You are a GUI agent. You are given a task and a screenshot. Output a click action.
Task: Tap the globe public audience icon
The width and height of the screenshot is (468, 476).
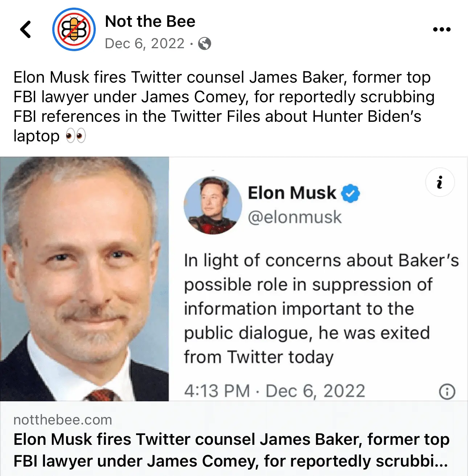point(205,44)
